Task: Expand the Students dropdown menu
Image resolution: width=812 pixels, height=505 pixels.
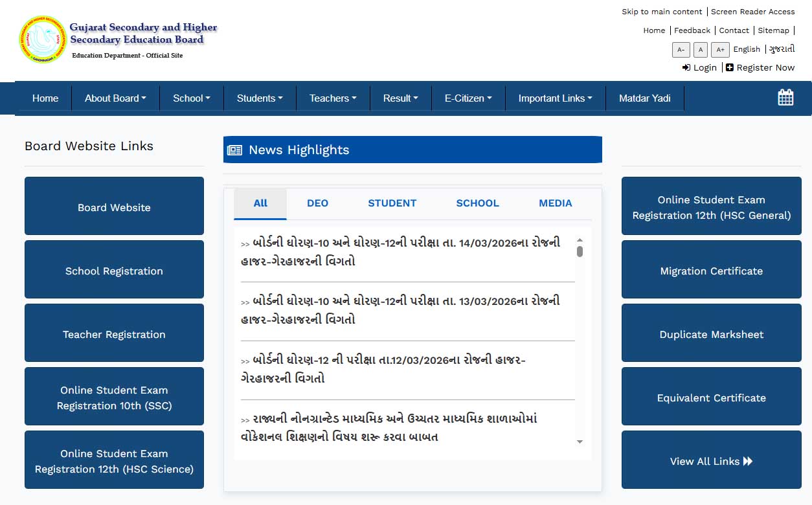Action: (260, 98)
